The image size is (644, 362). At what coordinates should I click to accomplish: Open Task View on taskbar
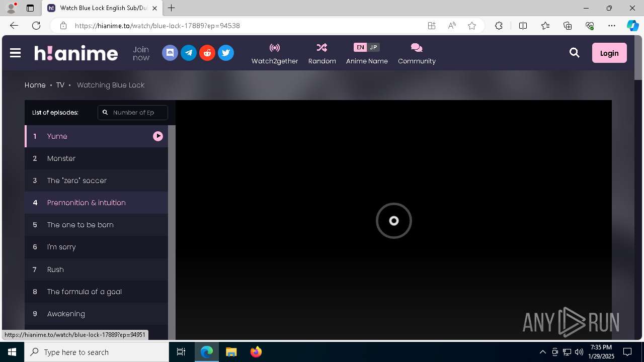181,352
